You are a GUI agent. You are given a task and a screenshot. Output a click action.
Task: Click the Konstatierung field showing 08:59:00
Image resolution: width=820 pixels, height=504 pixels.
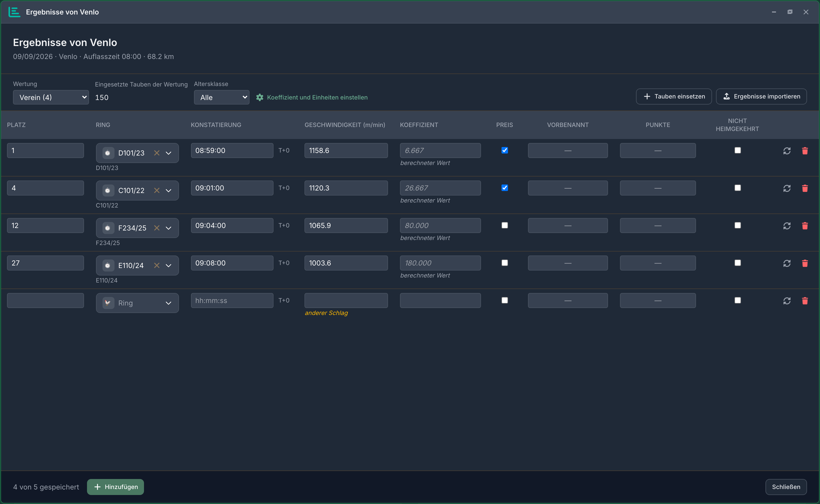tap(232, 150)
